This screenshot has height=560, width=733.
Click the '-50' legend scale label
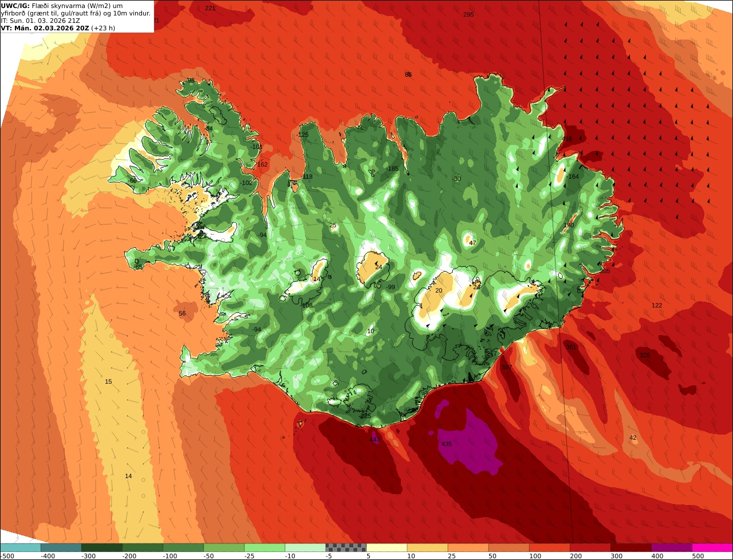coord(210,555)
